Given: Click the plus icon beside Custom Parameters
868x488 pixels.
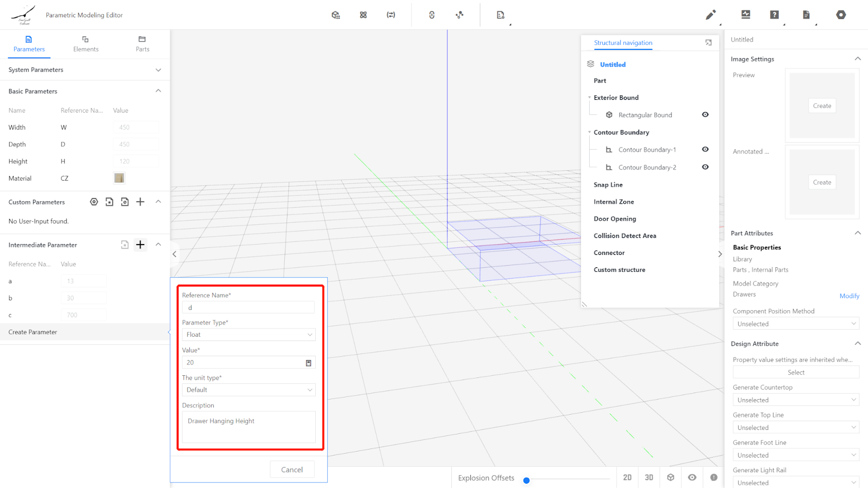Looking at the screenshot, I should point(140,202).
